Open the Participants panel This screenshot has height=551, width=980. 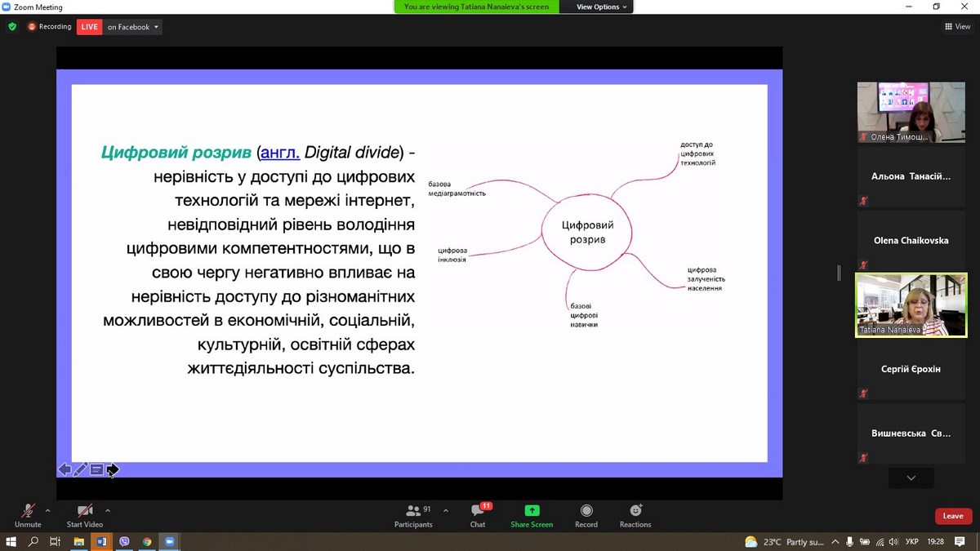coord(414,515)
